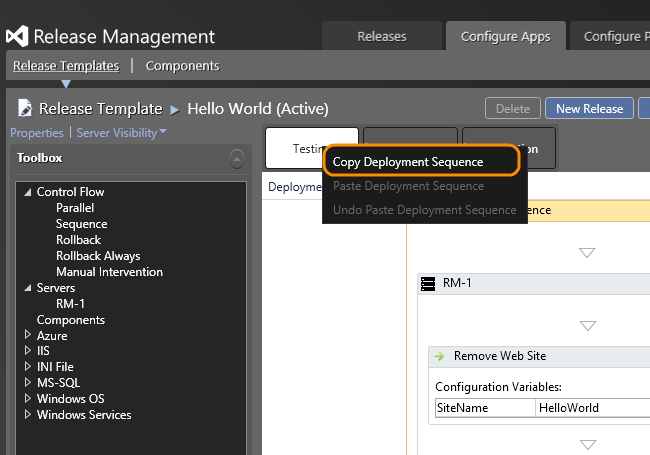The width and height of the screenshot is (650, 455).
Task: Expand the Azure tree node
Action: [x=28, y=335]
